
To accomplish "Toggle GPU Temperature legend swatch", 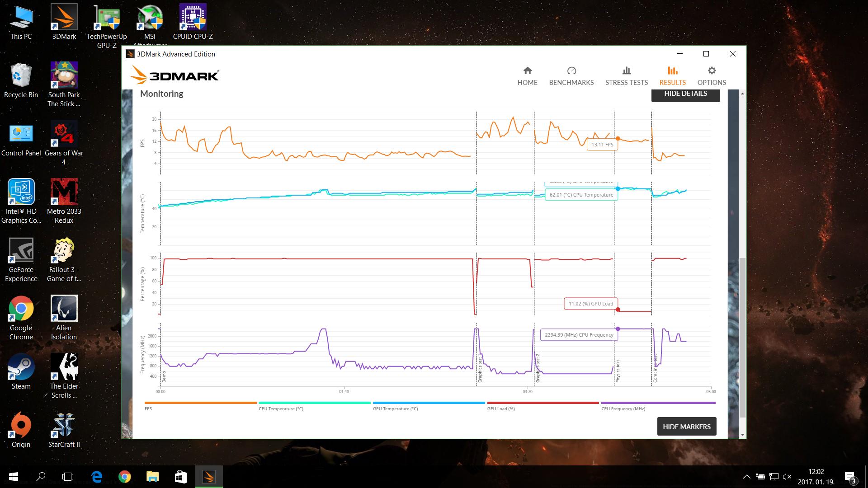I will (x=429, y=403).
